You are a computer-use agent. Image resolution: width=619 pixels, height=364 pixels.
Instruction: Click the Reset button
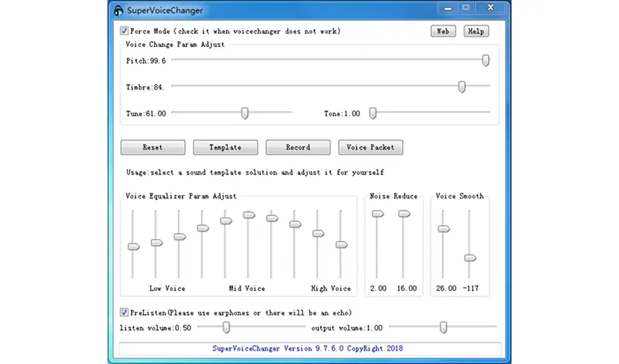(x=153, y=147)
